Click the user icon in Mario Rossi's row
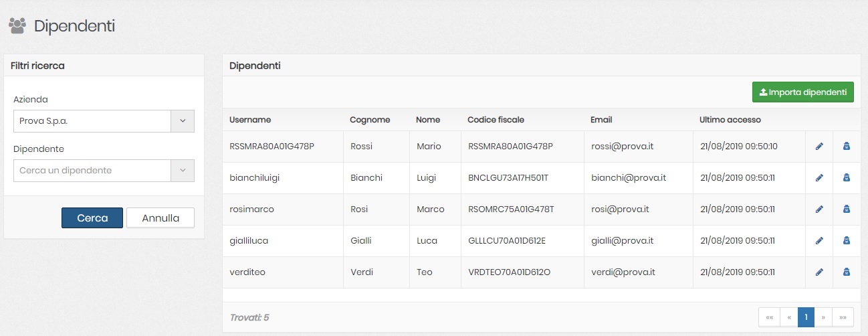Screen dimensions: 868x336 tap(846, 147)
